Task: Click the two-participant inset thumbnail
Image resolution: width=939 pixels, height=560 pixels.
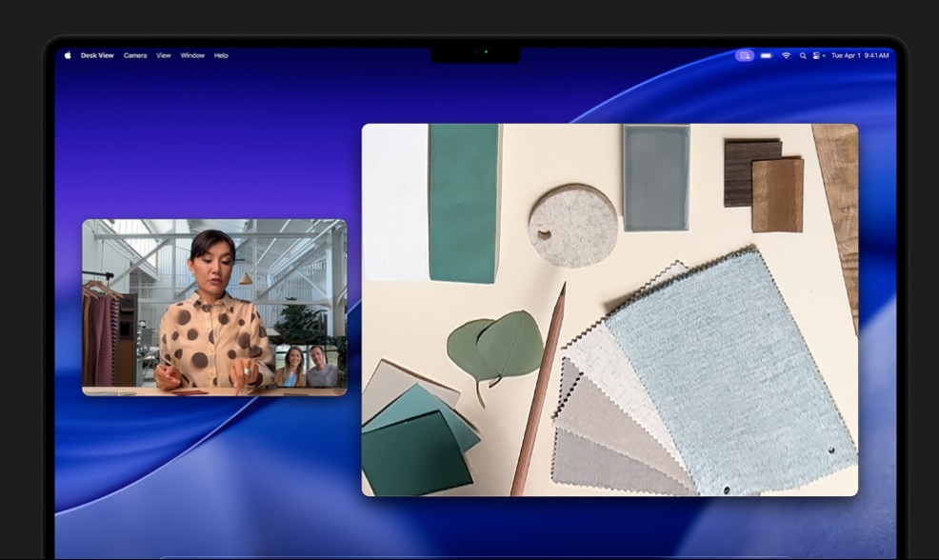Action: [307, 366]
